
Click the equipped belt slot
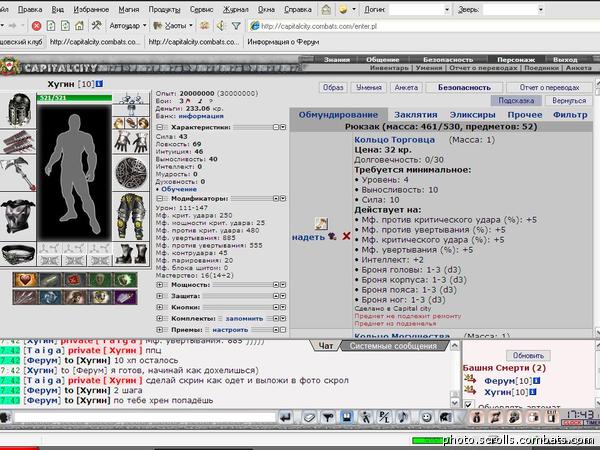(18, 254)
